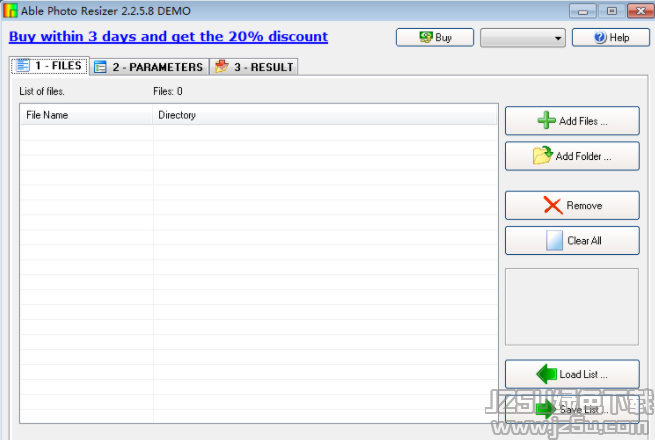Click the Remove button

point(572,205)
